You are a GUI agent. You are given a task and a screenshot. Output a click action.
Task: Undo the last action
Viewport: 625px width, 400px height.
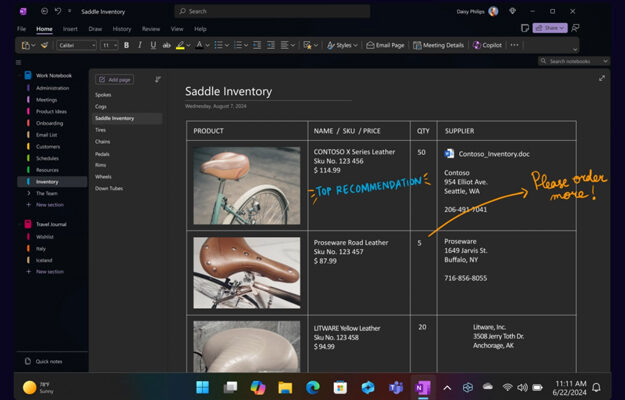(58, 12)
